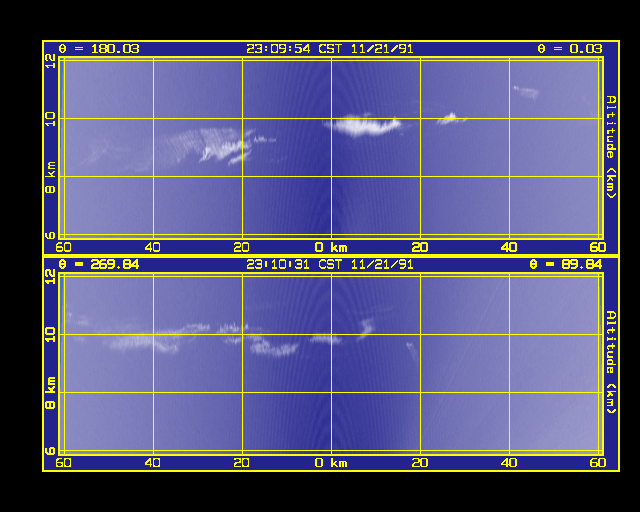Click the 6 altitude tick of upper plot
Image resolution: width=640 pixels, height=512 pixels.
tap(50, 235)
